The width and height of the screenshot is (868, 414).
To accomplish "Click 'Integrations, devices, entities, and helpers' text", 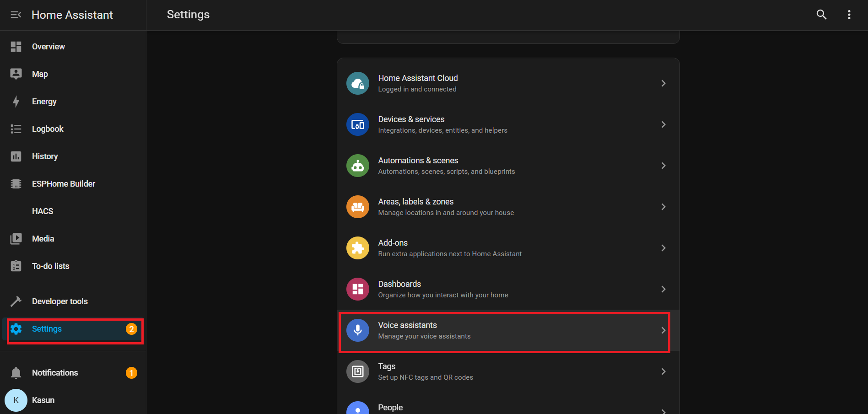I will (x=442, y=130).
